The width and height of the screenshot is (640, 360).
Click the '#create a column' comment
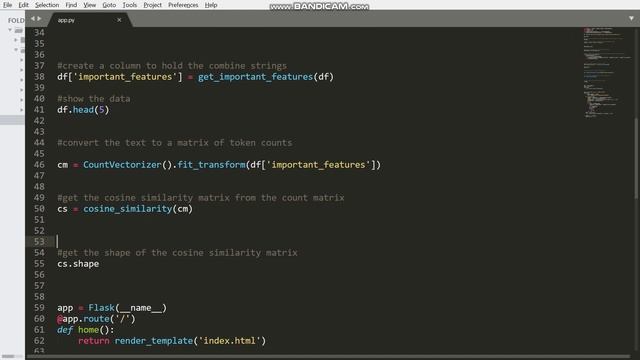click(x=172, y=66)
